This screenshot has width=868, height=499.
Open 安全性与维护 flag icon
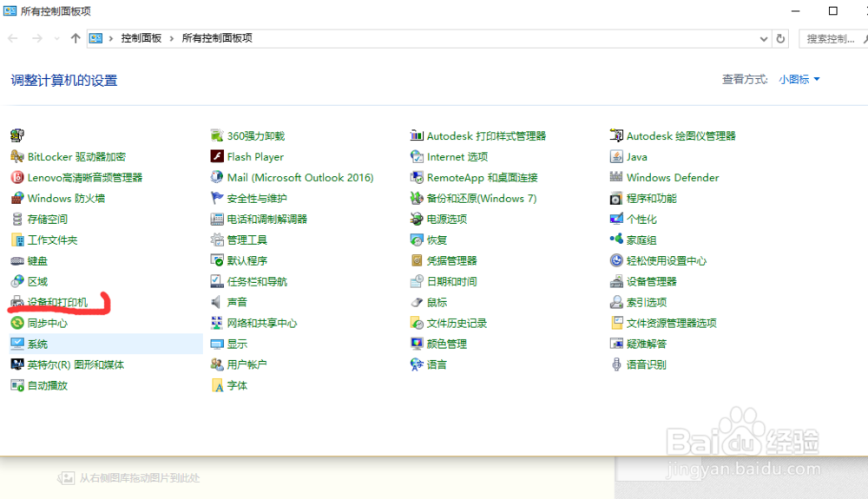[x=217, y=198]
